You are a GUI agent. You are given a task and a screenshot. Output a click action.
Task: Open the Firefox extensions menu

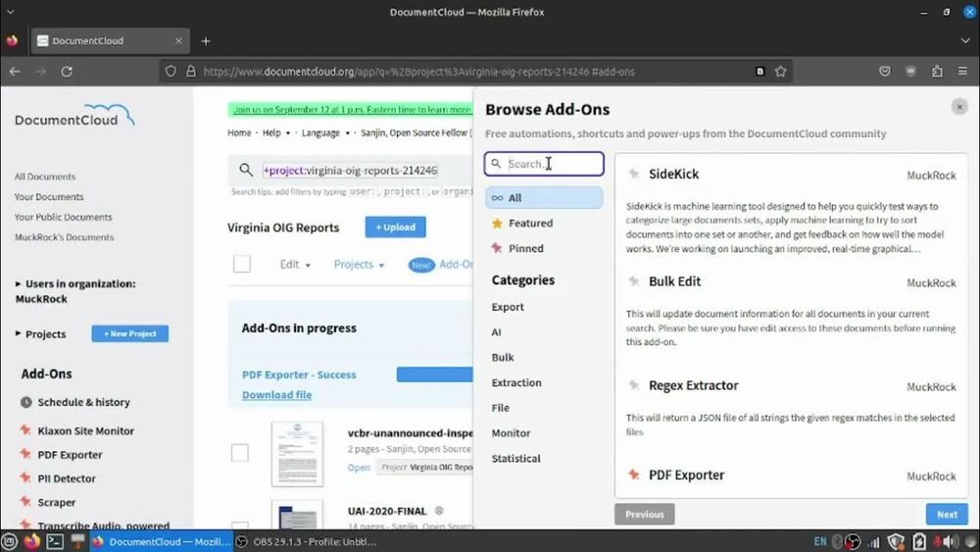point(937,72)
